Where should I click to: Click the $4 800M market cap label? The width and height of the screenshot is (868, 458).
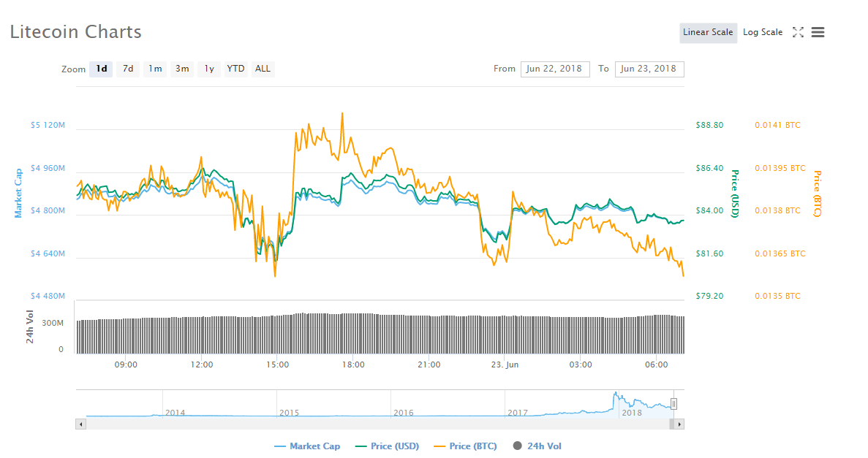48,210
